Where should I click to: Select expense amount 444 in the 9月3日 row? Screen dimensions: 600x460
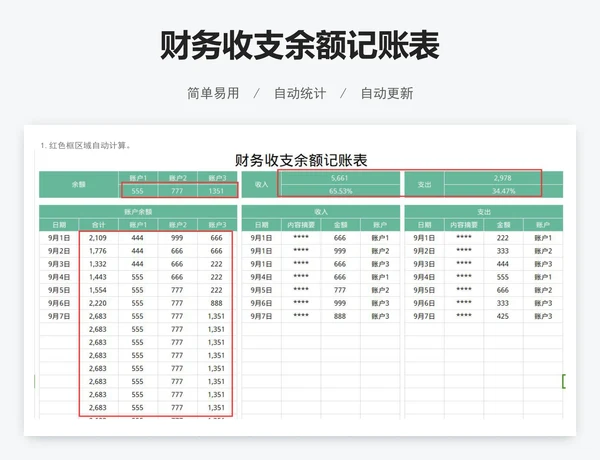coord(503,264)
